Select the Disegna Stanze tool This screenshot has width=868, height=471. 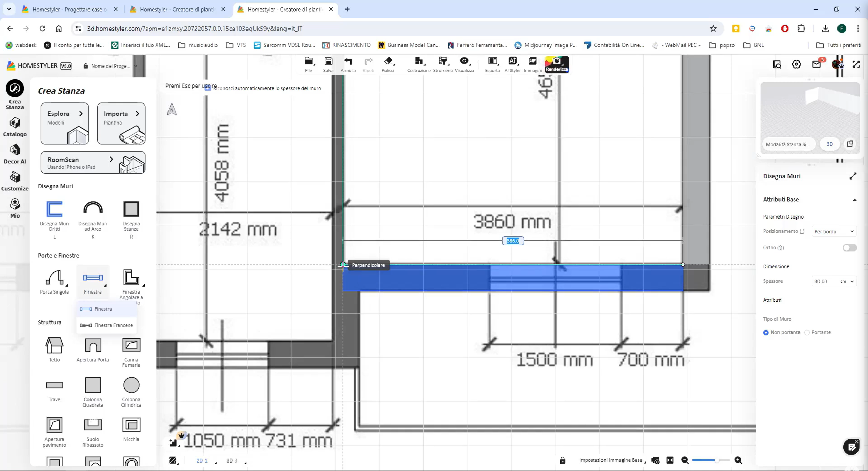(x=131, y=209)
